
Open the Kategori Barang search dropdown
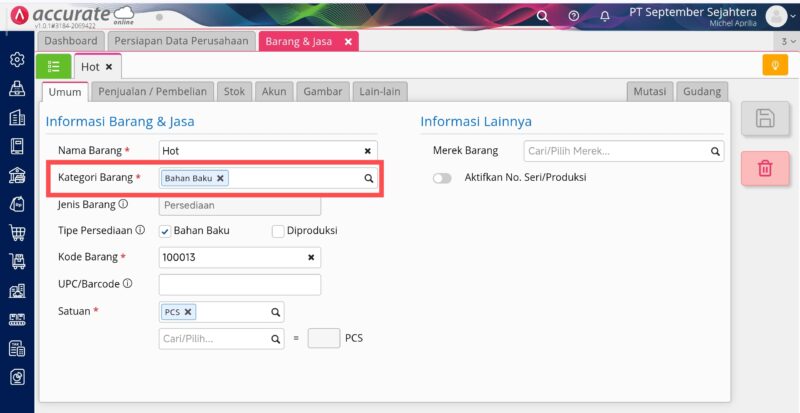pyautogui.click(x=368, y=179)
